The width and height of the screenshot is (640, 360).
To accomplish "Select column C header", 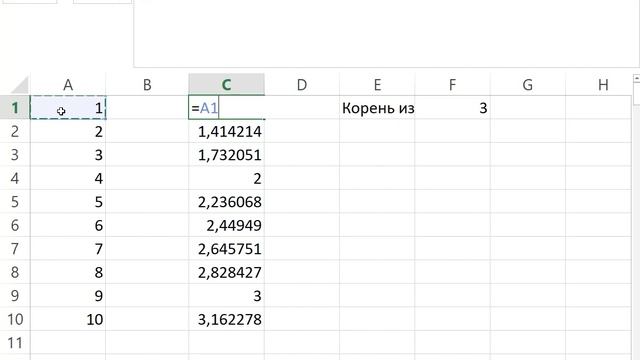I will point(227,84).
